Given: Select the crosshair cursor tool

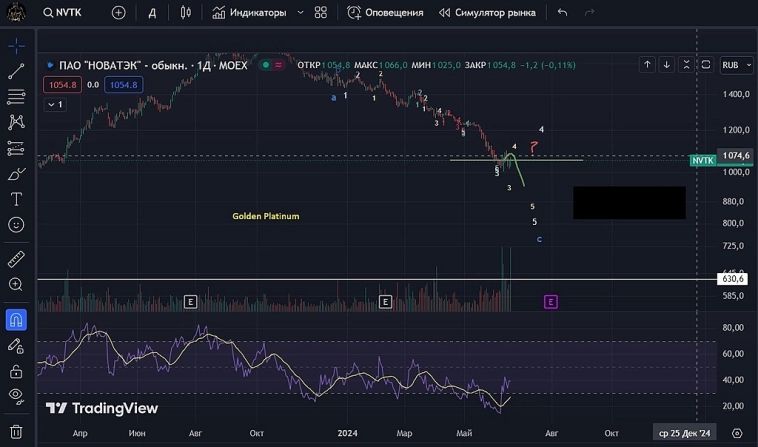Looking at the screenshot, I should pyautogui.click(x=16, y=46).
